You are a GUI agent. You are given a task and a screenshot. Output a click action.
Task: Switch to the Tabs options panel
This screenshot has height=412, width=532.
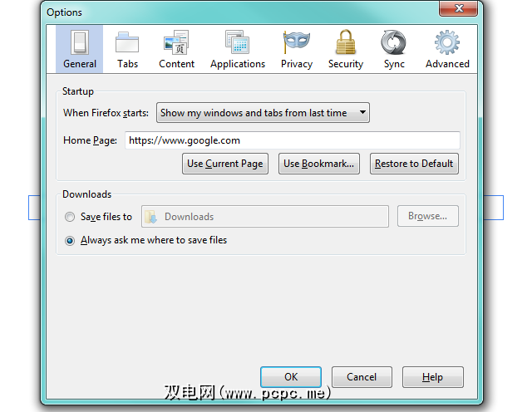127,49
